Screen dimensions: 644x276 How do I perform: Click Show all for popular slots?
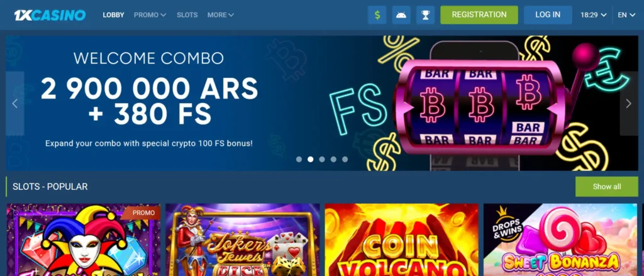(607, 187)
